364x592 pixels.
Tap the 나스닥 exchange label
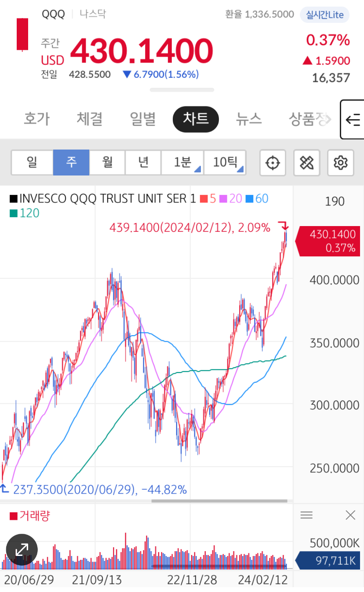[93, 14]
